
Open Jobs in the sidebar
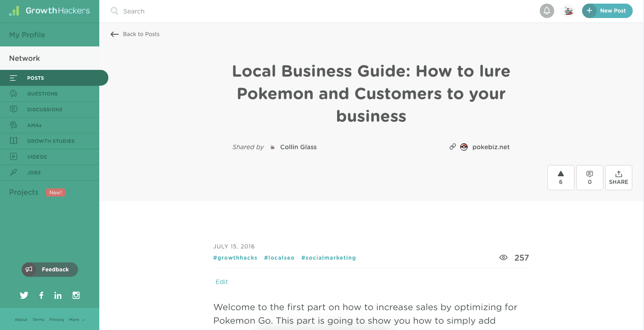[x=50, y=173]
